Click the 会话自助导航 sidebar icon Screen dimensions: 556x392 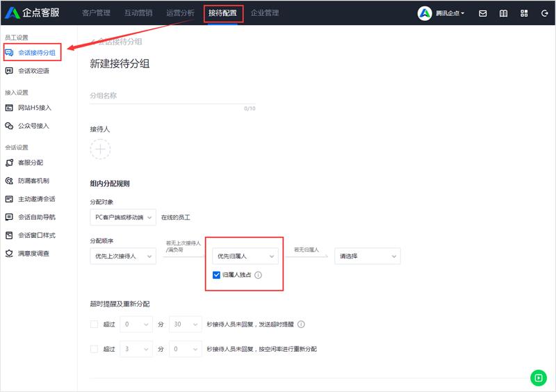9,217
